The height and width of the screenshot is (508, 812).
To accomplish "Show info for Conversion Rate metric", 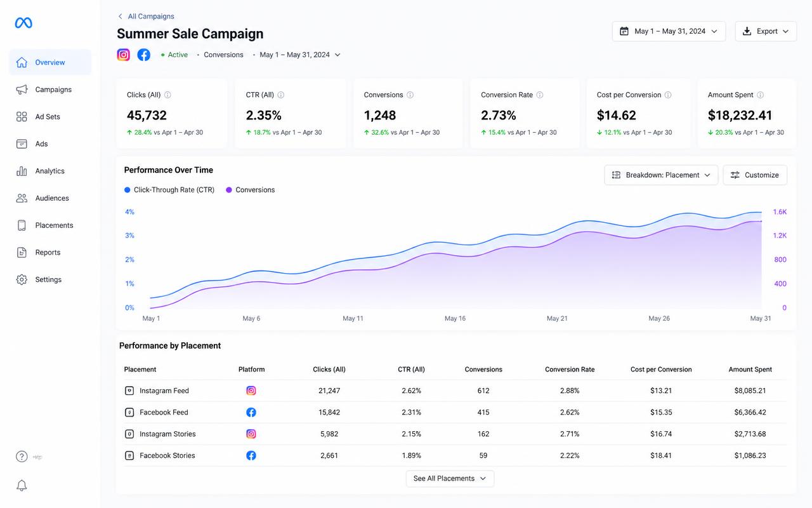I will pyautogui.click(x=540, y=95).
